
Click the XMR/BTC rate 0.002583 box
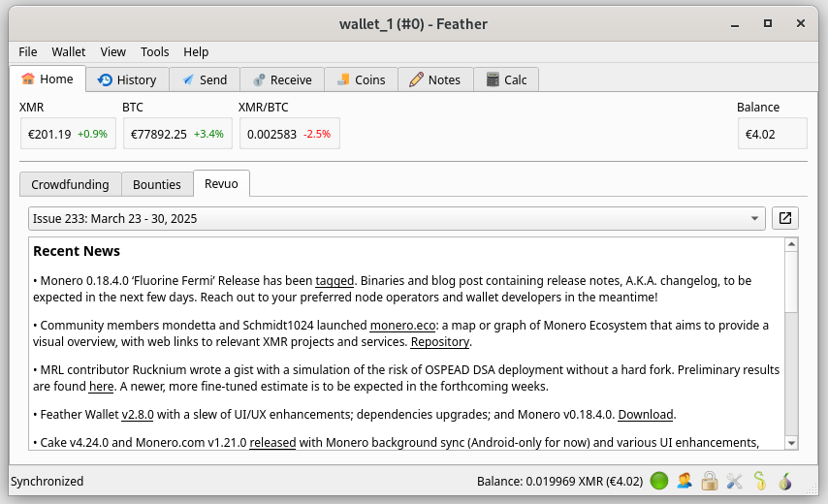(289, 134)
